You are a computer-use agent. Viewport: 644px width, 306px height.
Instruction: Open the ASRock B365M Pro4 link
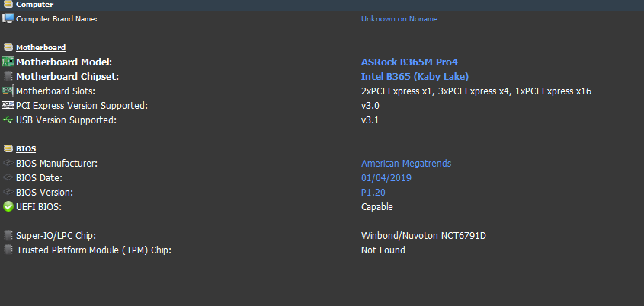coord(414,62)
